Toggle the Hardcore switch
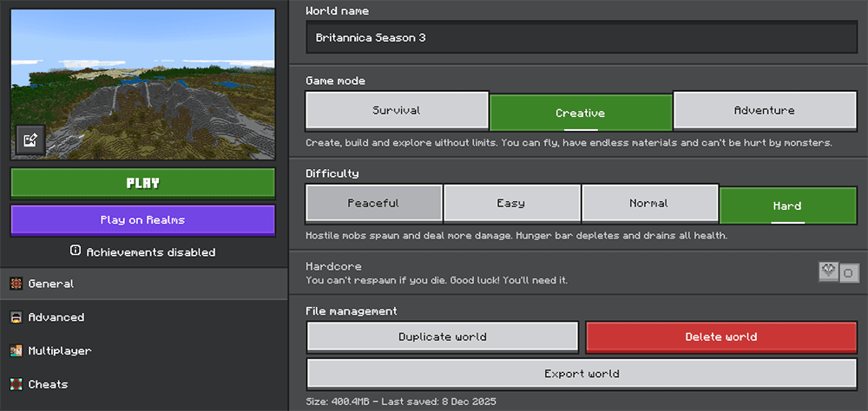The image size is (868, 411). (838, 272)
